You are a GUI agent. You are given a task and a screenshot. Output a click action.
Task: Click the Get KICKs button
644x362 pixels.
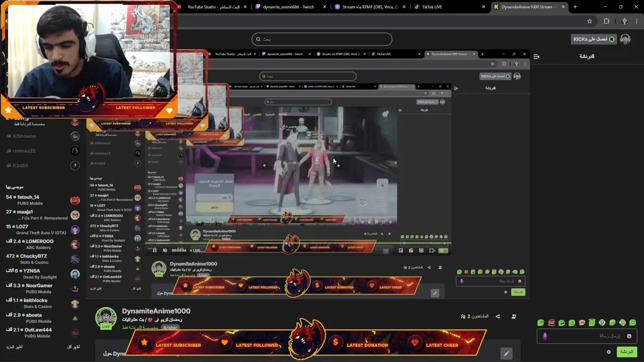click(x=594, y=39)
